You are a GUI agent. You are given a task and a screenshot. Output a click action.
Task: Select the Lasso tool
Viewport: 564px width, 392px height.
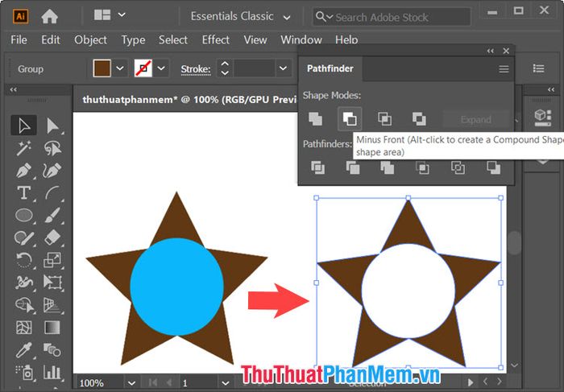[x=52, y=148]
